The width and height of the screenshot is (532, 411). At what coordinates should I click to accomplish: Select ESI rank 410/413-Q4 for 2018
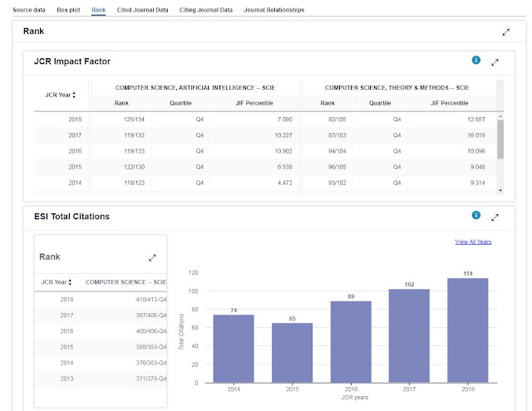[x=151, y=300]
